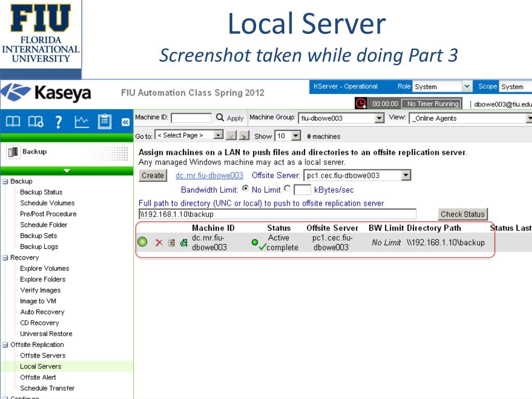Screen dimensions: 532x399
Task: Click the large green agent status circle
Action: point(142,242)
